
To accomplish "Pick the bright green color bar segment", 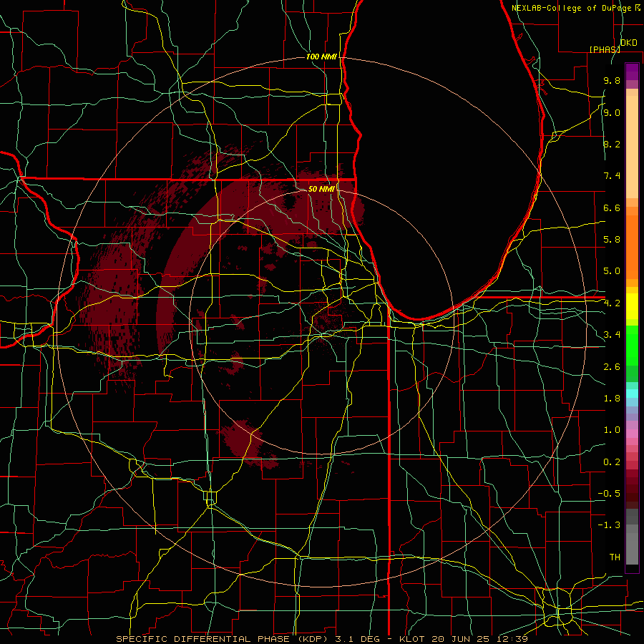I will click(x=632, y=345).
